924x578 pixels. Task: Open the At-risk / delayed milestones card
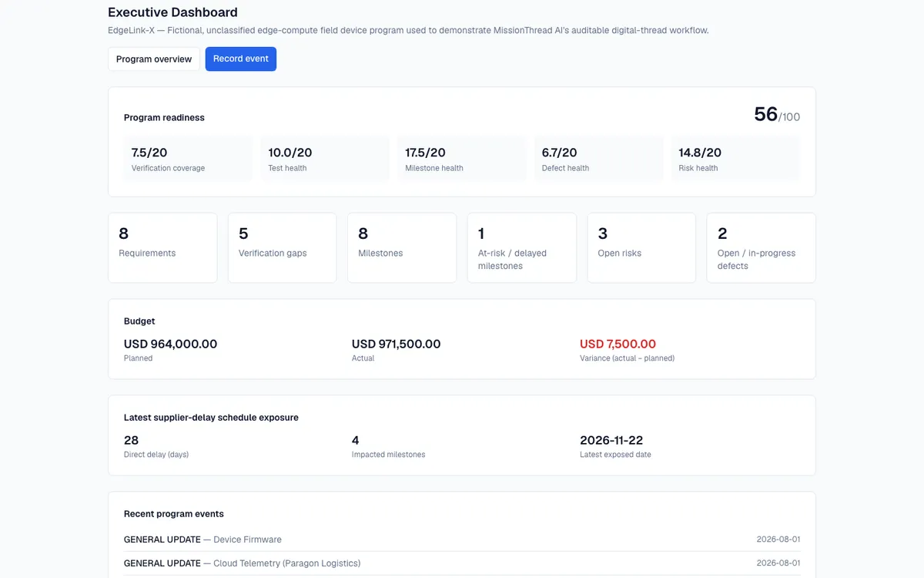[522, 248]
